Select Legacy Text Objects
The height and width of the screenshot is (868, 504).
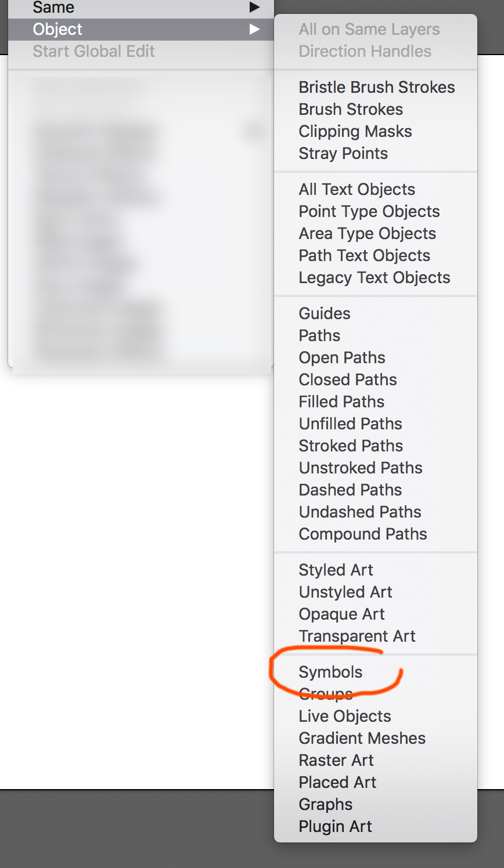374,277
